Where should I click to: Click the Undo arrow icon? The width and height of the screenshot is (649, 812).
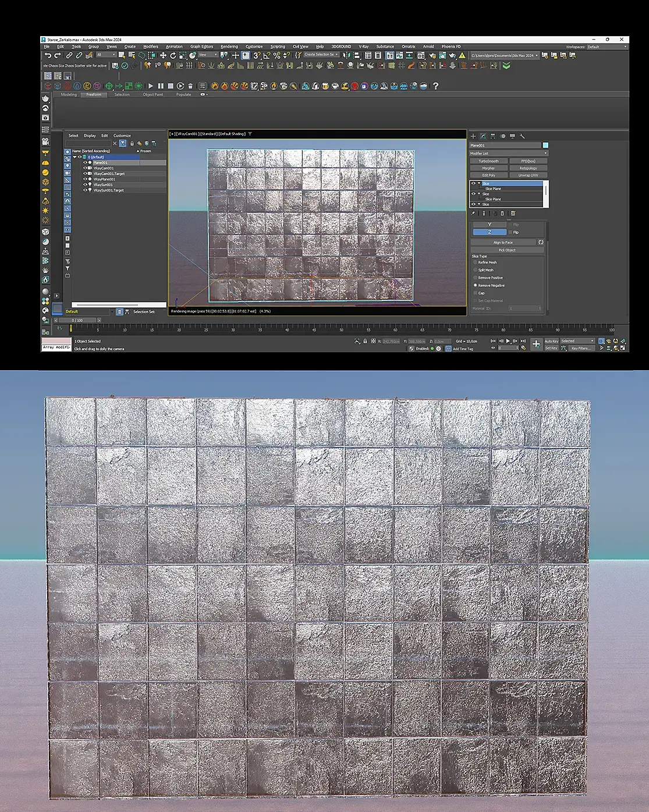pyautogui.click(x=48, y=55)
